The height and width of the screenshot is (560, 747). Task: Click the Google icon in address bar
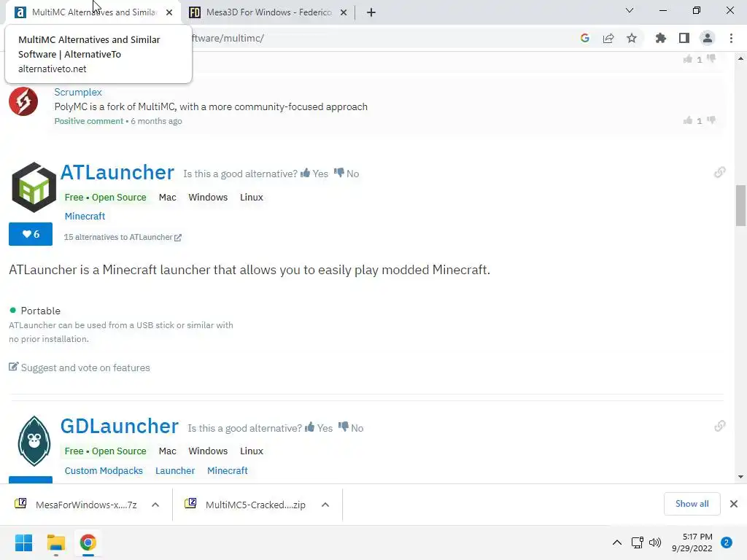click(x=584, y=38)
